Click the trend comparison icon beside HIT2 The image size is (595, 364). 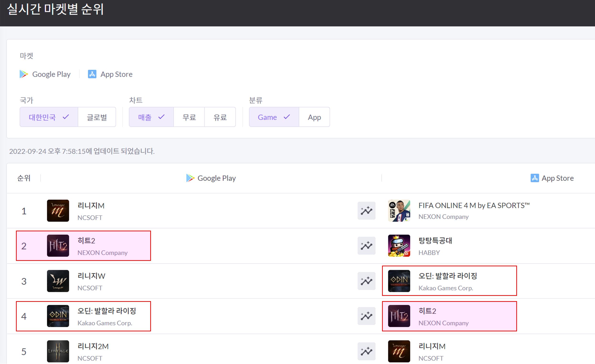point(367,246)
